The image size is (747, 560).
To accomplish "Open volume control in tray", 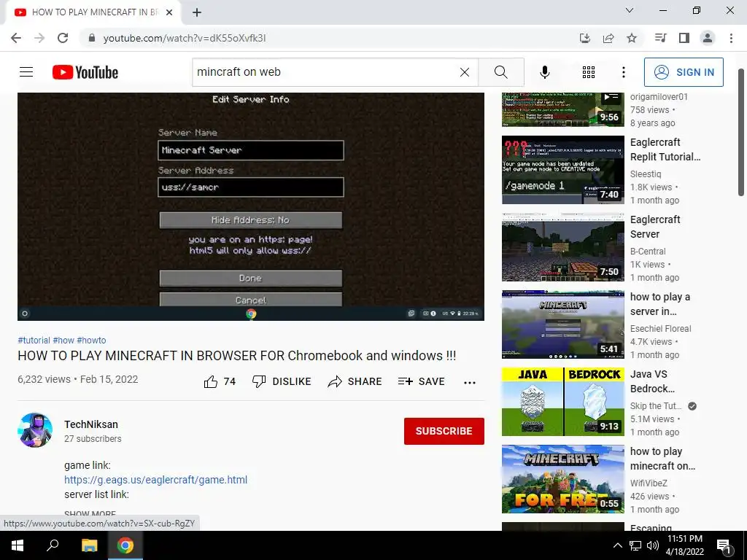I will point(653,545).
